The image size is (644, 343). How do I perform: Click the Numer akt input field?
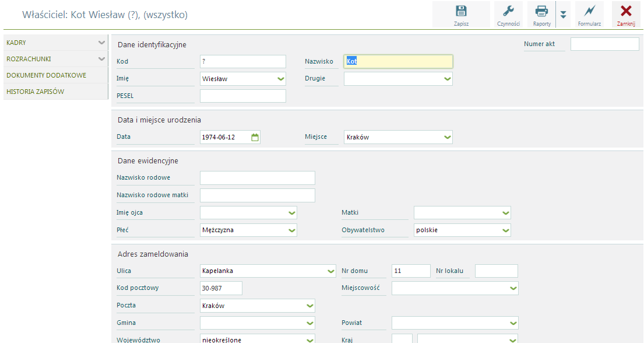pyautogui.click(x=604, y=44)
